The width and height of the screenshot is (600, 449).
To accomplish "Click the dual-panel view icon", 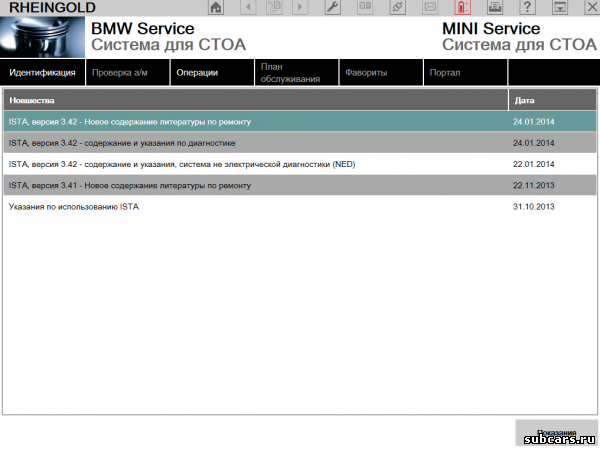I will click(x=365, y=7).
